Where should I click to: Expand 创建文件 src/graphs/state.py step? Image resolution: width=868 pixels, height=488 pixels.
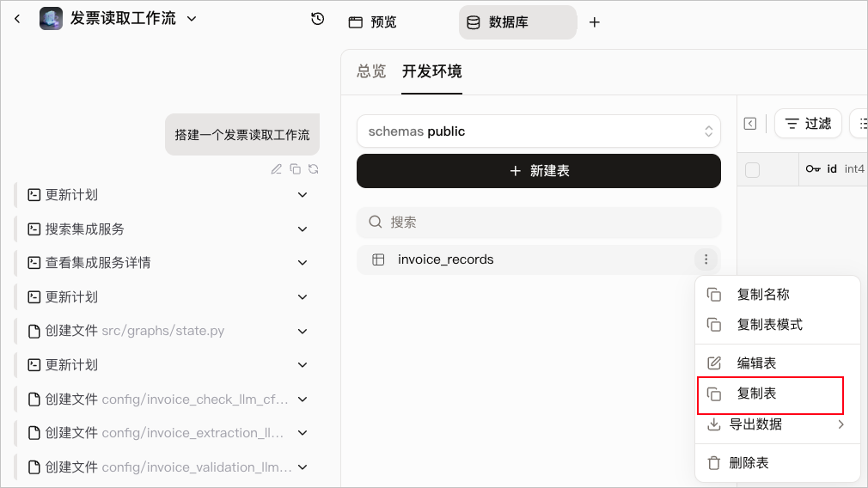point(303,331)
